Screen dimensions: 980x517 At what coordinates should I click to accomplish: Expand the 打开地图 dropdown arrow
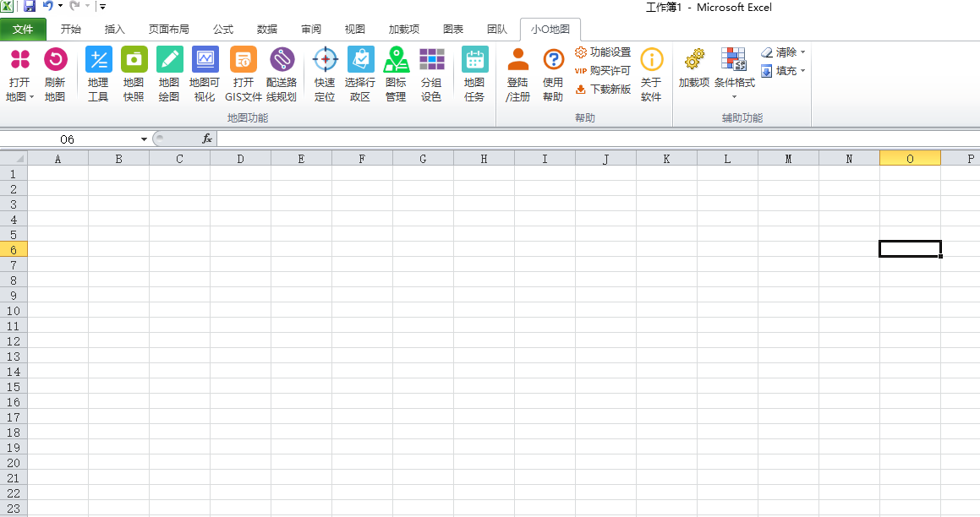(31, 97)
